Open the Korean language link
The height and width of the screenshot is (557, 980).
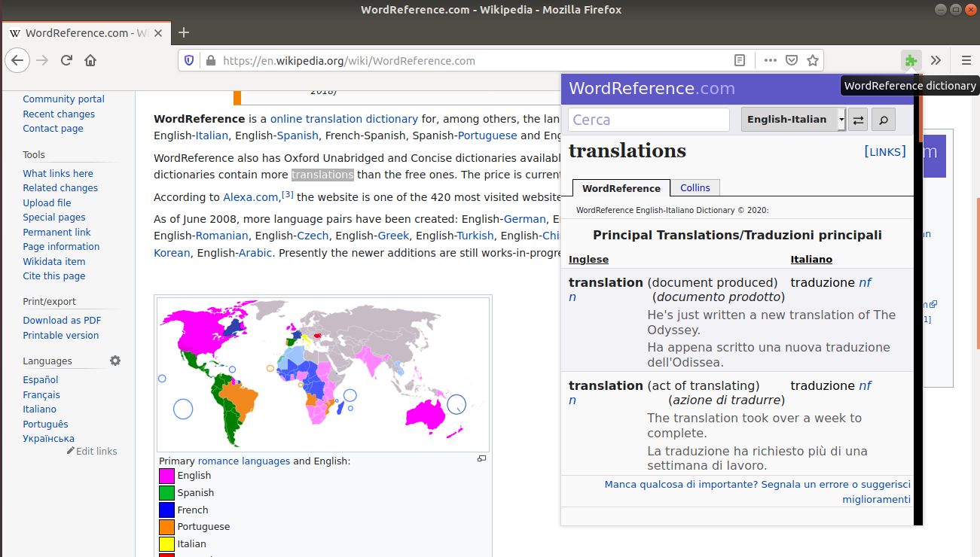(x=172, y=253)
